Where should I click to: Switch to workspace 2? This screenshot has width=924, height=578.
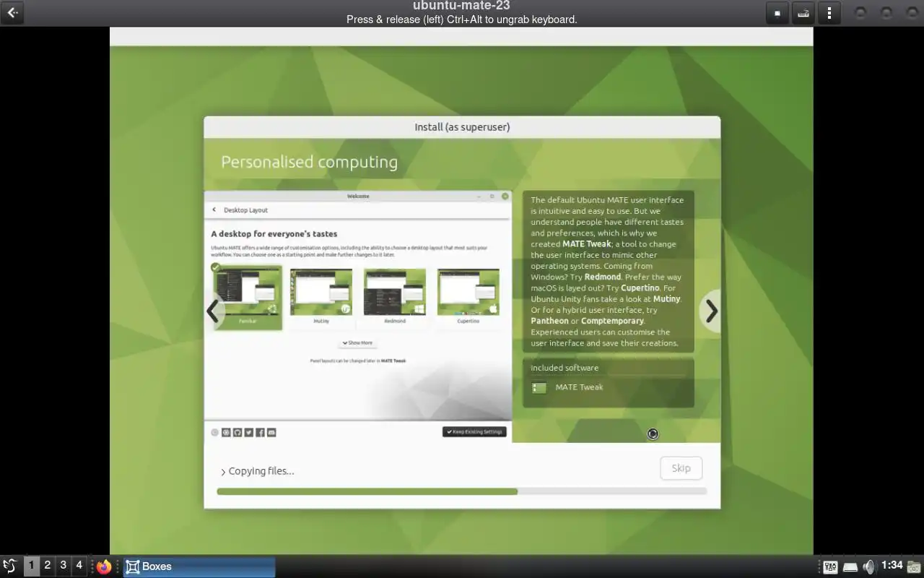coord(48,566)
